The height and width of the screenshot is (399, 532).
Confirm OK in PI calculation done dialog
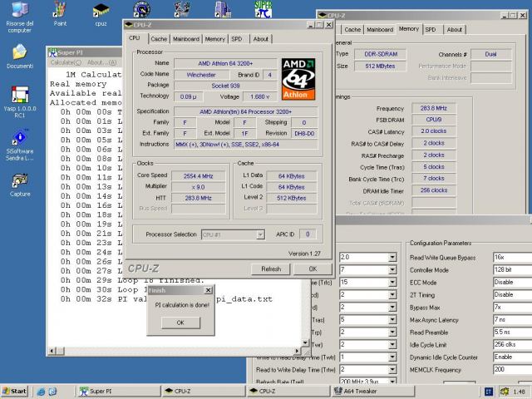coord(180,323)
